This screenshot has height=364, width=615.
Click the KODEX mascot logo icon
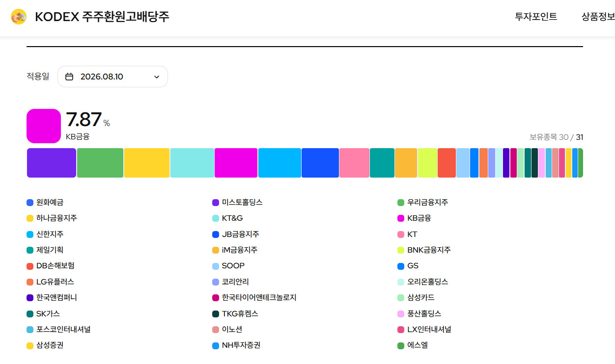click(x=19, y=17)
